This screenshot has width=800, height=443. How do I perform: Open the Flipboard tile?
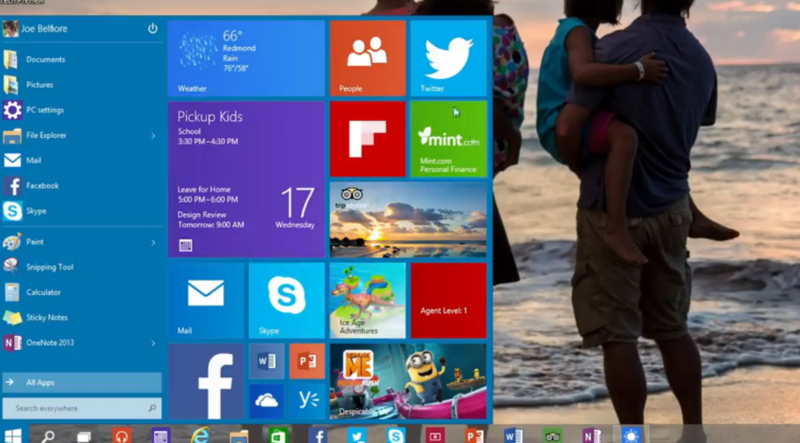click(368, 139)
